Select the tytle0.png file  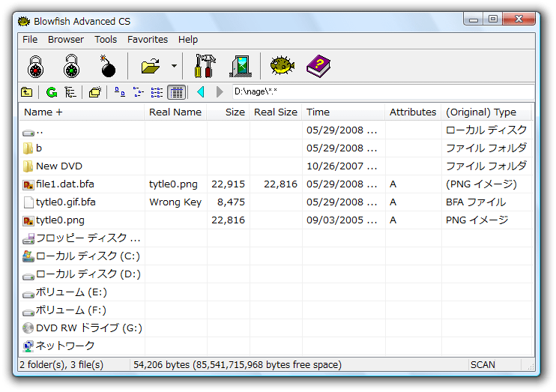[x=53, y=220]
